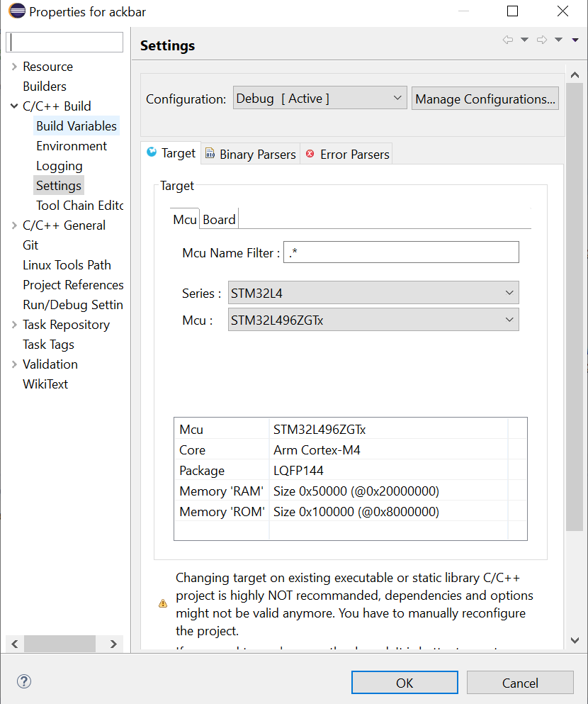Collapse the C/C++ Build tree node
588x704 pixels.
tap(14, 106)
